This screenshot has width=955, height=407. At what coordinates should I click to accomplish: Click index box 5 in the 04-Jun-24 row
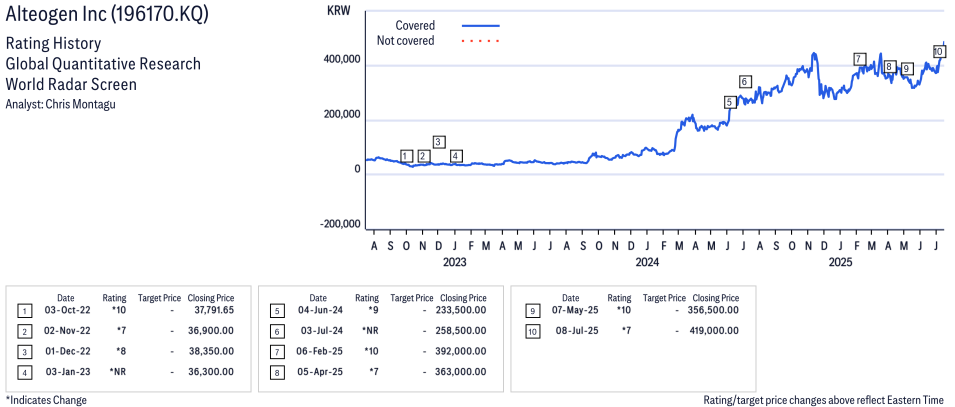click(x=277, y=311)
